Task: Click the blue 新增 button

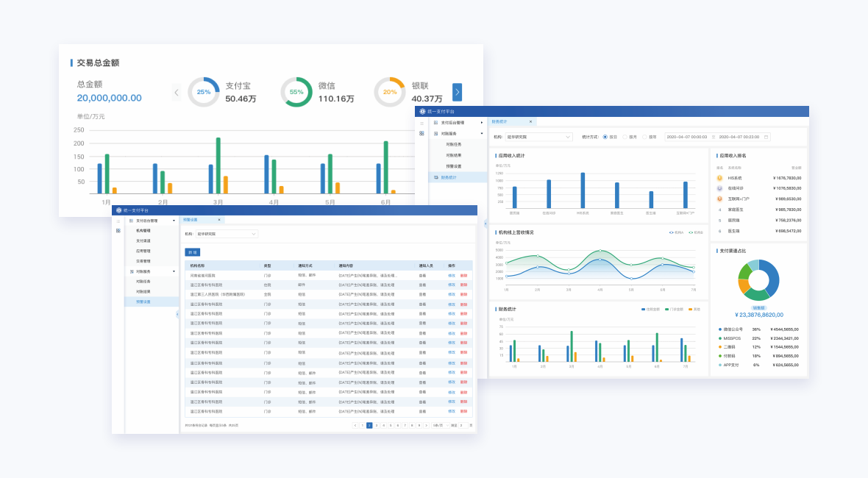Action: (x=192, y=252)
